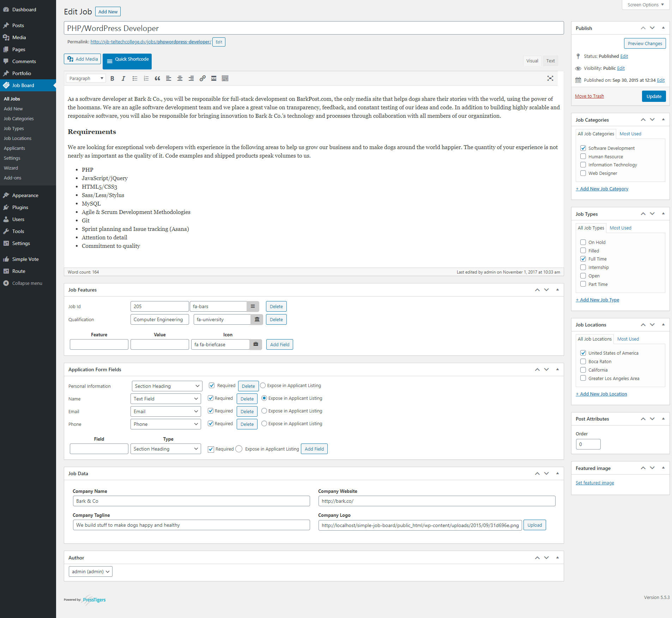Check the Web Designer job category
672x618 pixels.
583,173
